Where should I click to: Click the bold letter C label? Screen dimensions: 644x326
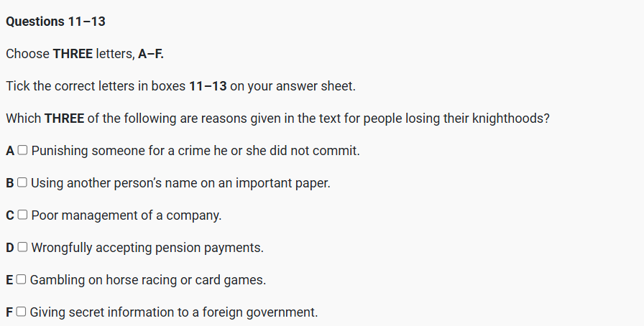[x=10, y=215]
